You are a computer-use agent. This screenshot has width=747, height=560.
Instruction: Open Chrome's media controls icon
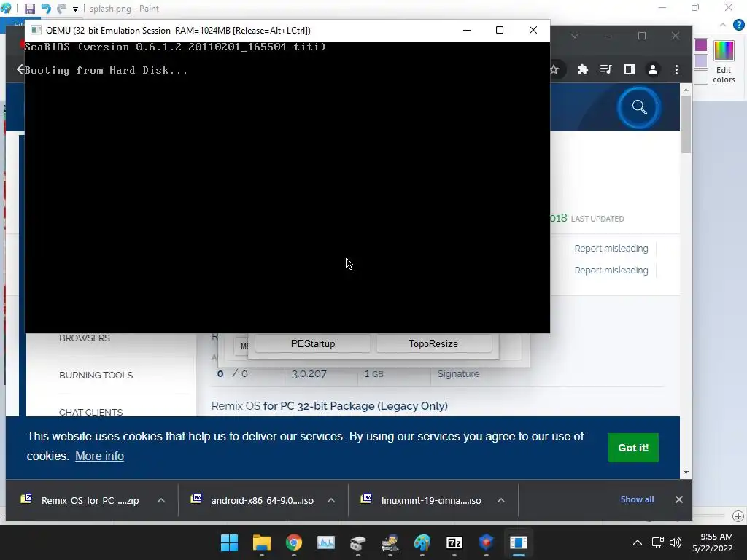606,69
